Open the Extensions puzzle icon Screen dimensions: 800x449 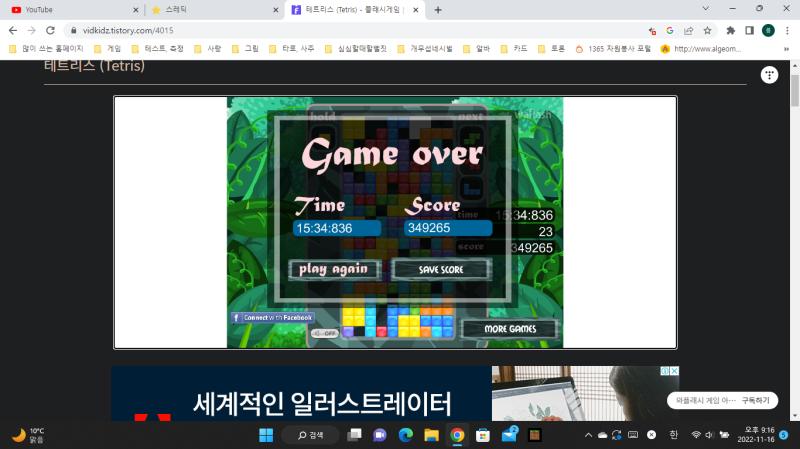pos(731,31)
